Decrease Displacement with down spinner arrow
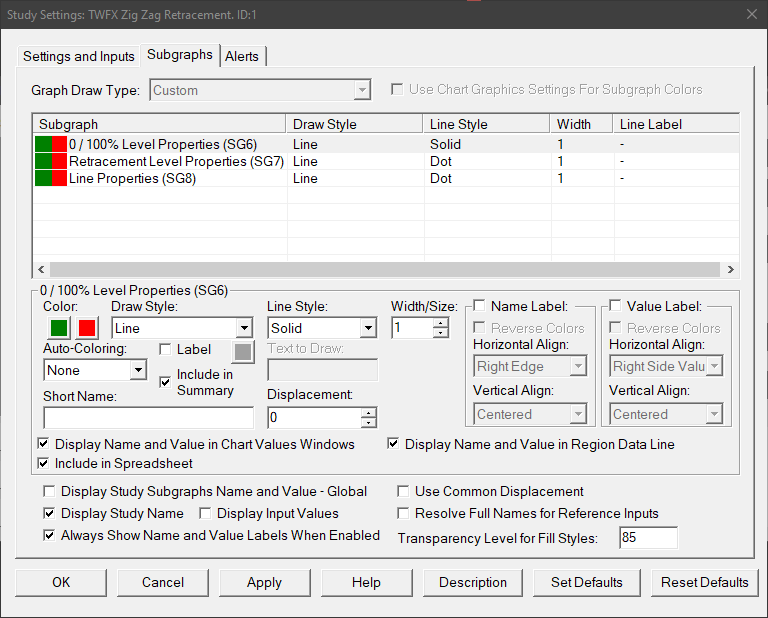 pos(369,424)
